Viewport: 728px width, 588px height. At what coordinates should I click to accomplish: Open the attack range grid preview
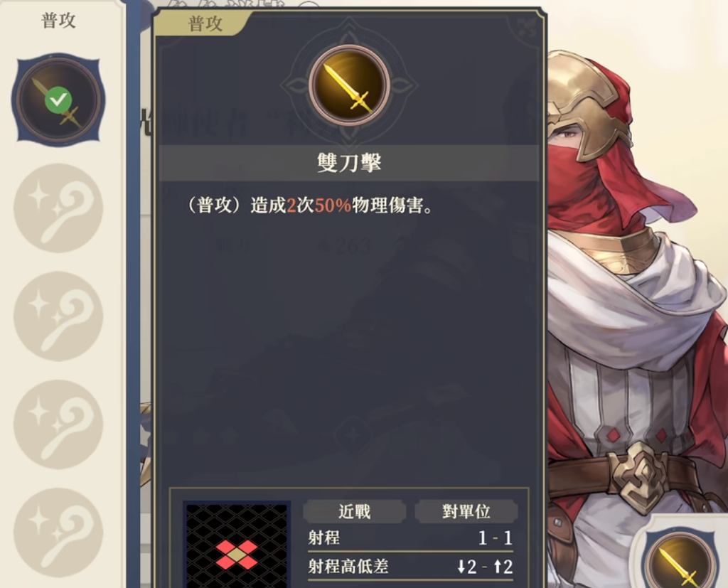(x=237, y=545)
